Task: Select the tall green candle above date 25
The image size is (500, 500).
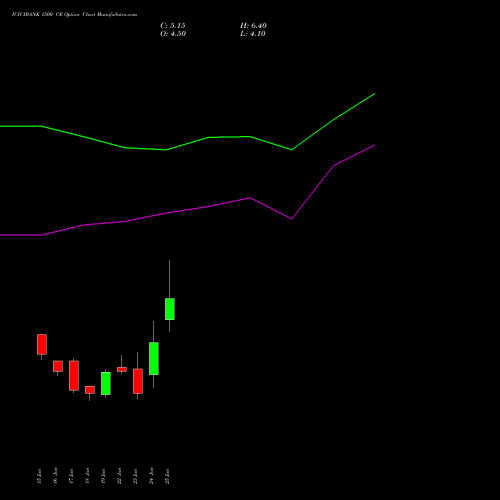Action: point(170,309)
